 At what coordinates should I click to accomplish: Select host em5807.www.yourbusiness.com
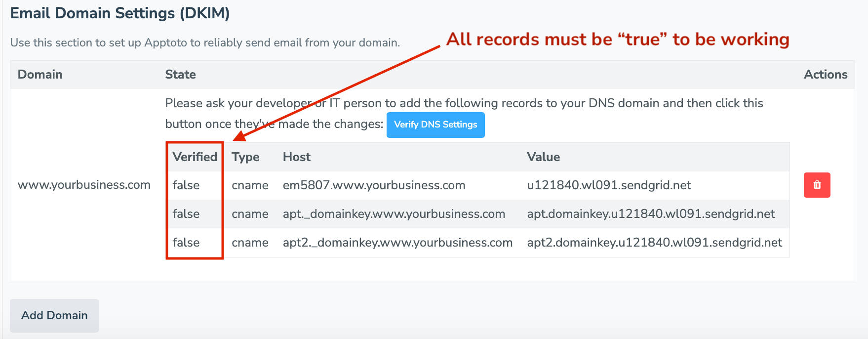(374, 185)
